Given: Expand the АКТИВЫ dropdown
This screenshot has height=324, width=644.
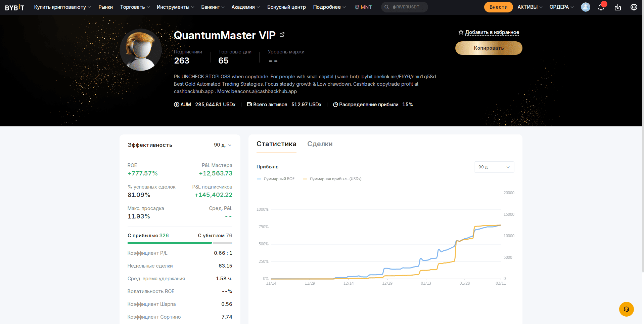Looking at the screenshot, I should coord(530,7).
